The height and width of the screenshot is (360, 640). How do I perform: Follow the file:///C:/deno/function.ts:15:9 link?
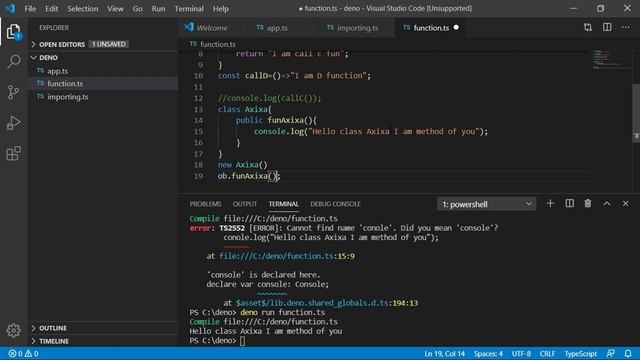(287, 256)
